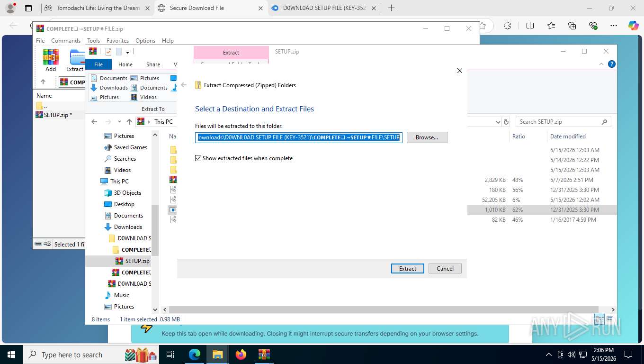Open WinRAR Commands menu
This screenshot has width=644, height=364.
[66, 41]
